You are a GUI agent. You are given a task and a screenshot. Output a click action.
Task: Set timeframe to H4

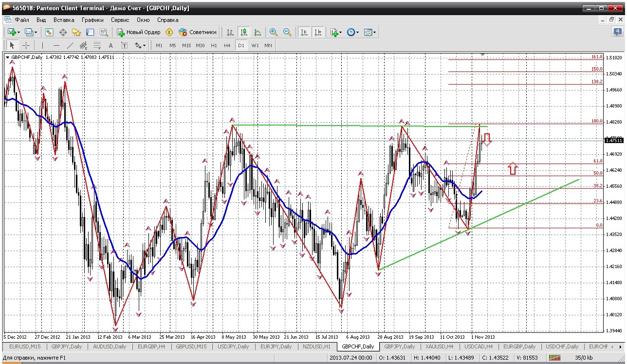(x=227, y=45)
